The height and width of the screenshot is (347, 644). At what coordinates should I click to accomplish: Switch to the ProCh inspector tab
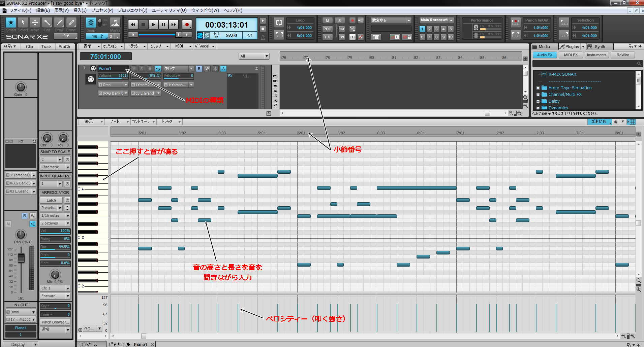click(64, 47)
